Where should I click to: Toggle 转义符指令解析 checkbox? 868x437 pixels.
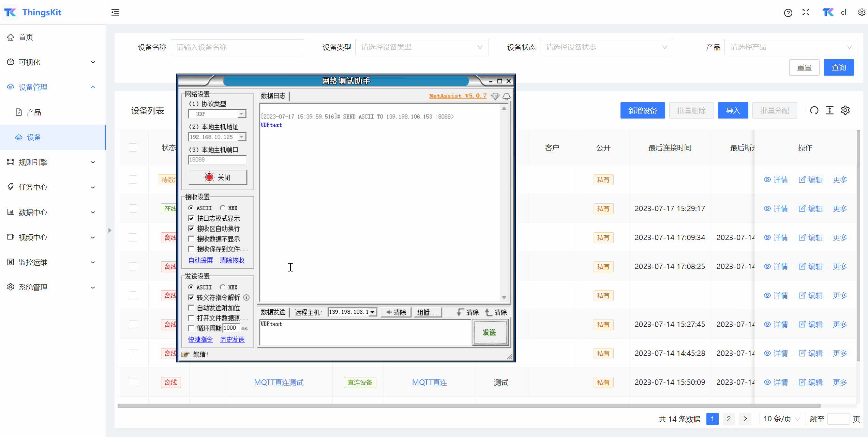[191, 298]
